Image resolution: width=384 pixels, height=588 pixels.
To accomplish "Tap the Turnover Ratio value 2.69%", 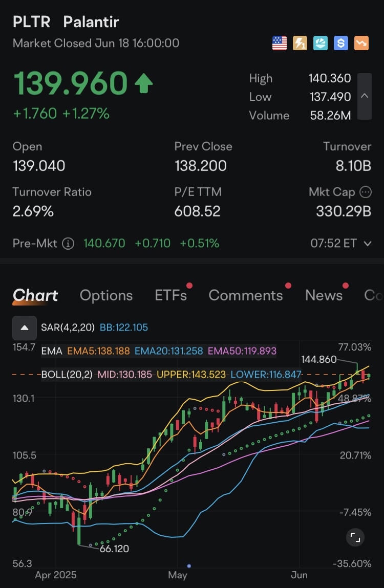I will coord(33,211).
